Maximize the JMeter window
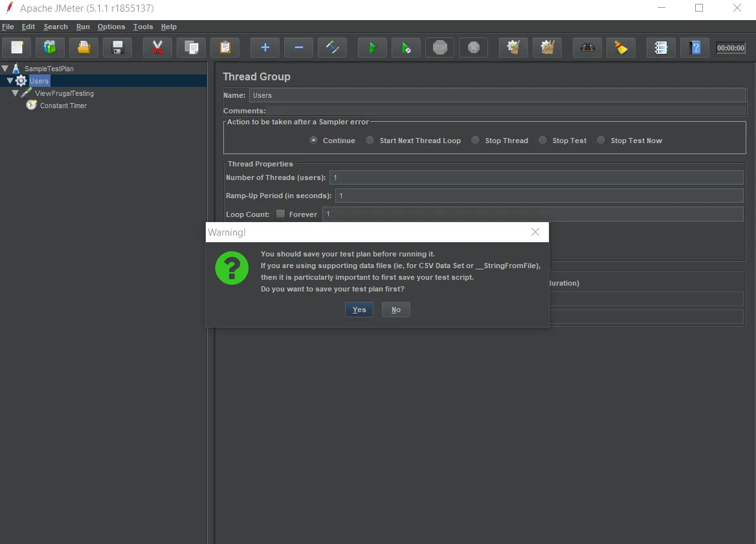 [x=699, y=8]
